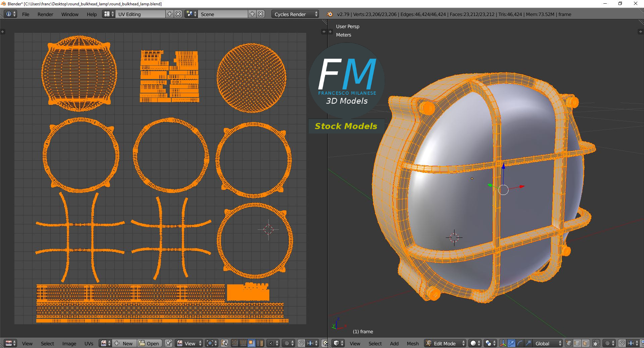Toggle UV and mesh selection sync
644x348 pixels.
tap(224, 343)
